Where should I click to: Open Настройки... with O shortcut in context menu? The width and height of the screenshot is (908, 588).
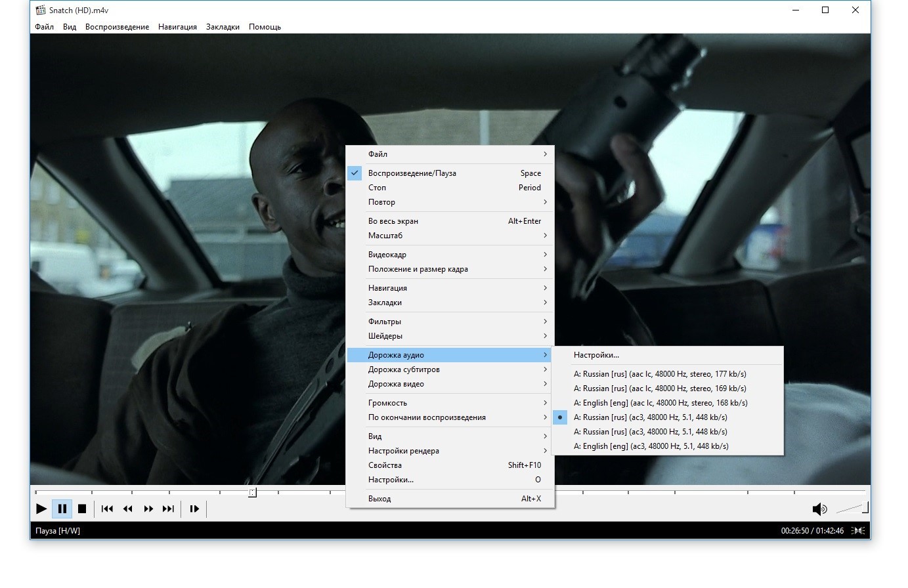pos(450,480)
